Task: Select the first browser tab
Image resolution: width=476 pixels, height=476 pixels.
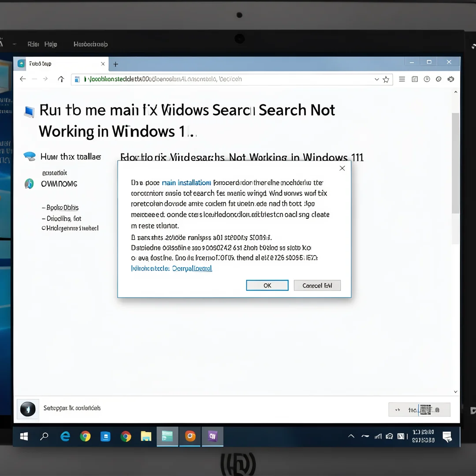Action: pos(61,64)
